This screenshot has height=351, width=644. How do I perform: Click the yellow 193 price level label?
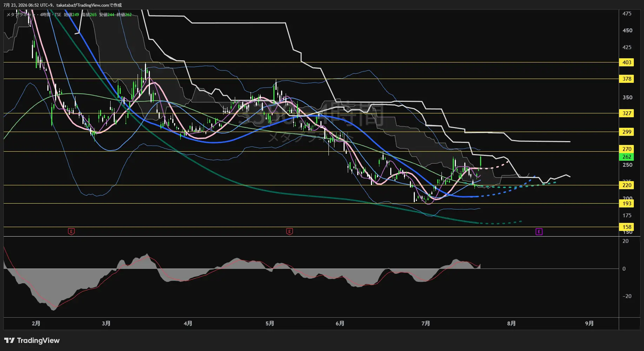click(x=627, y=204)
